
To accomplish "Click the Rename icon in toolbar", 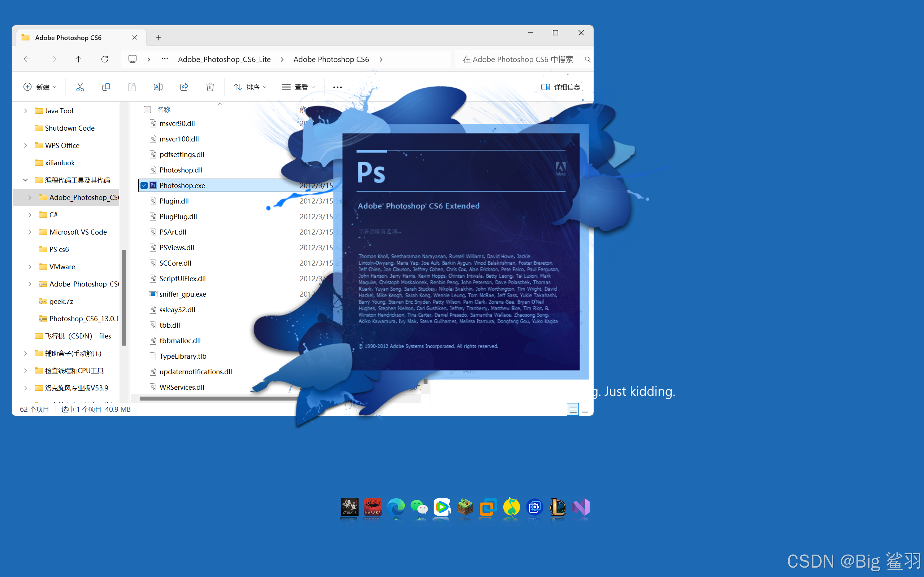I will click(158, 87).
